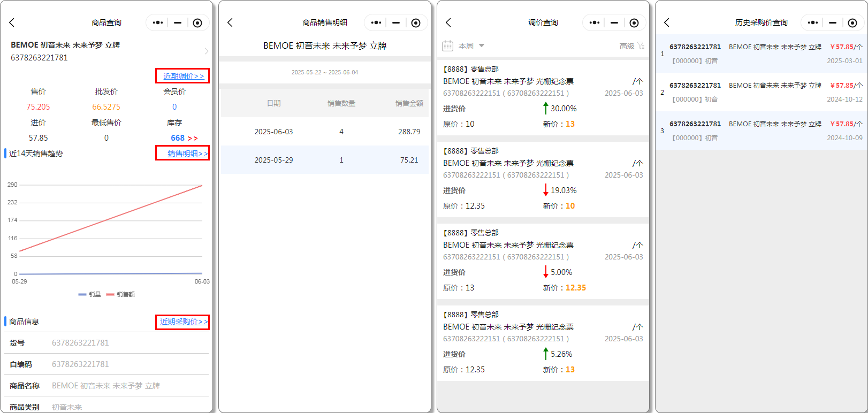Screen dimensions: 868x413
Task: Close the 商品查询 mini program via target icon
Action: pos(197,22)
